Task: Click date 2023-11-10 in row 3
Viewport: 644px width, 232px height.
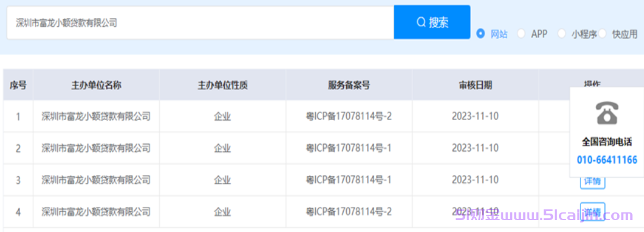Action: (475, 180)
